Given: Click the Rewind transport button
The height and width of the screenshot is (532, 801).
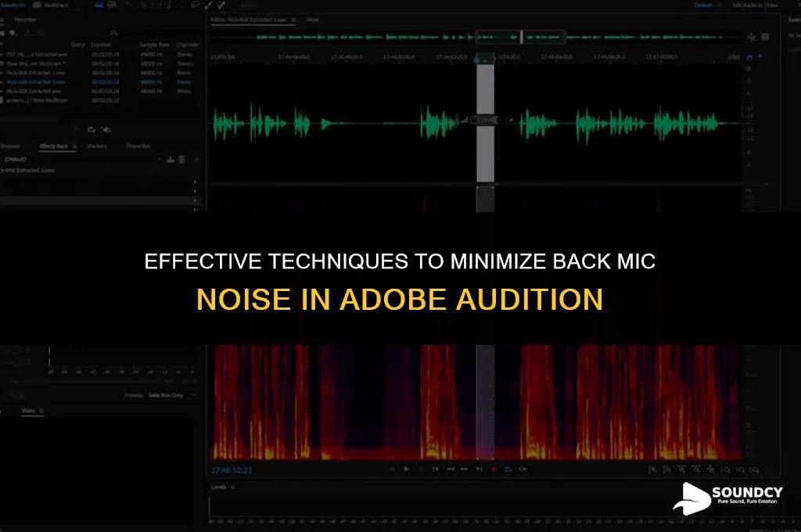Looking at the screenshot, I should pos(450,469).
